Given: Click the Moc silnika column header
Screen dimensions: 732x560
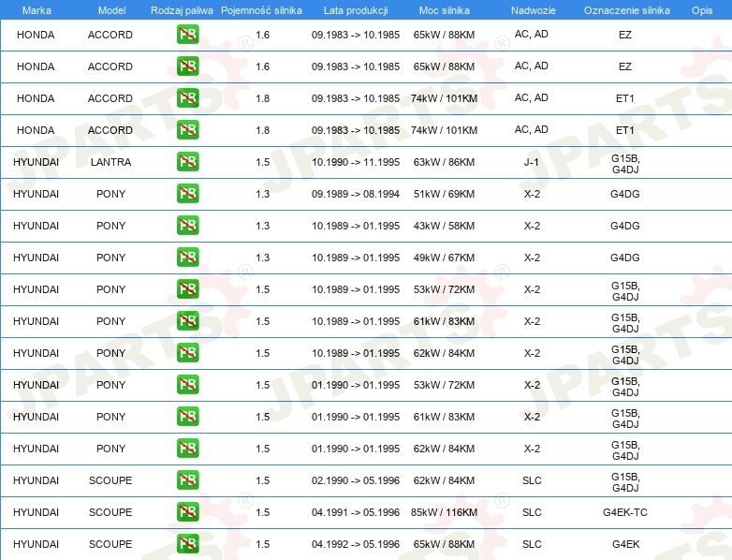Looking at the screenshot, I should point(444,10).
